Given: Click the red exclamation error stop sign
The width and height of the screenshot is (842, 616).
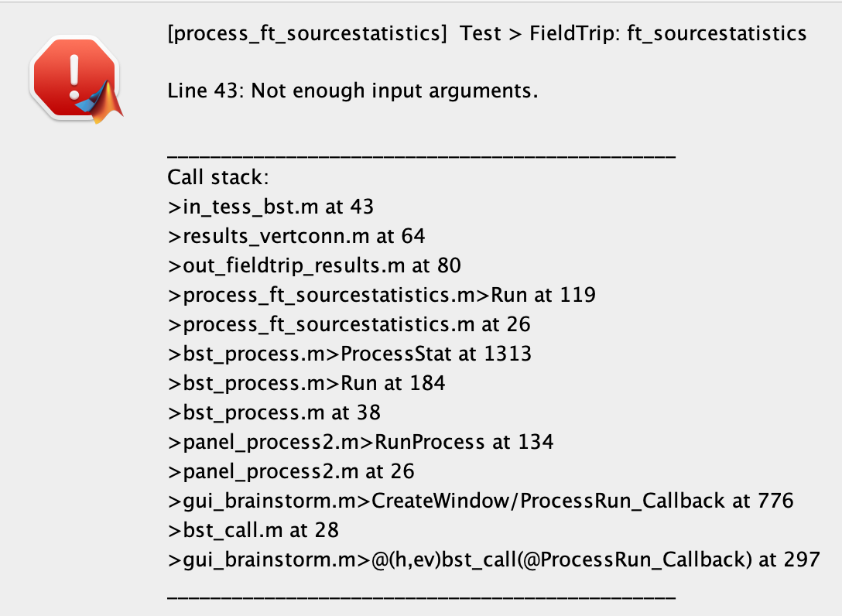Looking at the screenshot, I should point(71,77).
